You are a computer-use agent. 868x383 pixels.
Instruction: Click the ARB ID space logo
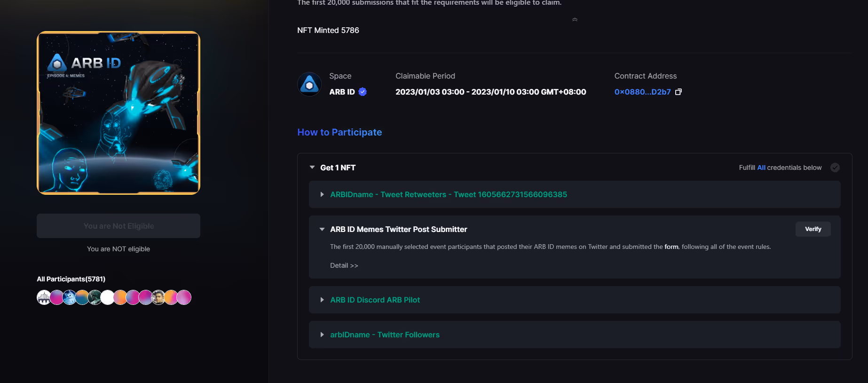(309, 84)
